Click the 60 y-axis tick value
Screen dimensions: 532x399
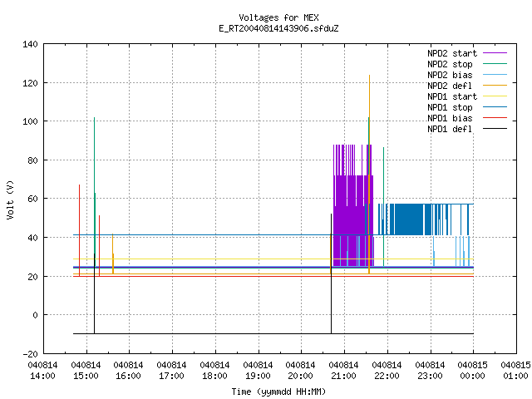[32, 199]
